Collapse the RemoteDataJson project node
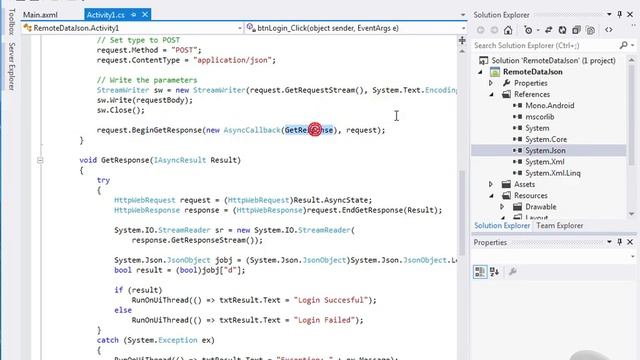 pos(480,72)
